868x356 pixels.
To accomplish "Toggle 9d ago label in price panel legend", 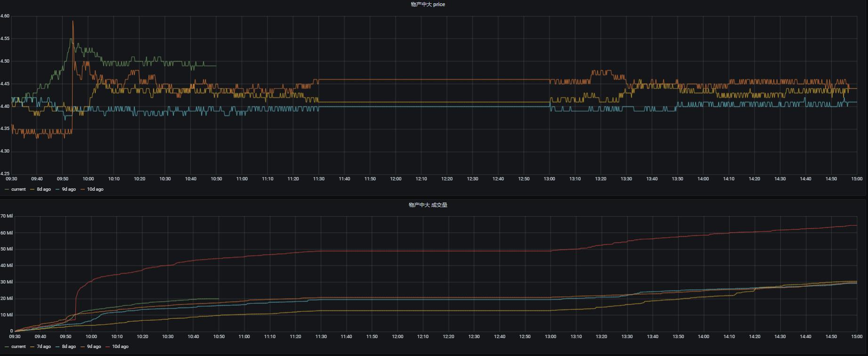I will [69, 189].
